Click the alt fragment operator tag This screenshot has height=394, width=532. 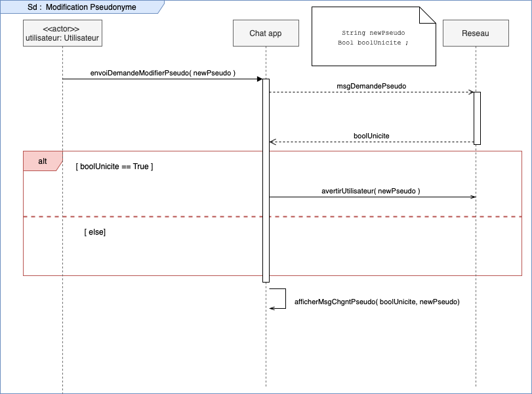click(42, 161)
